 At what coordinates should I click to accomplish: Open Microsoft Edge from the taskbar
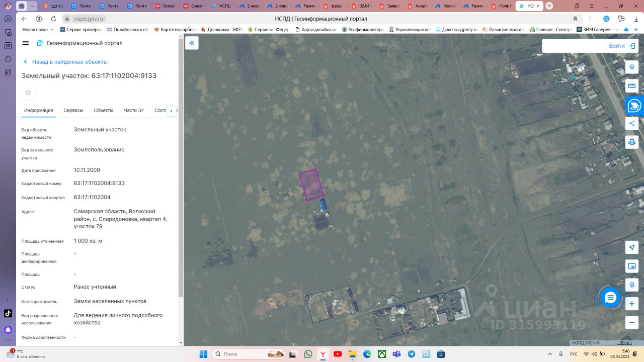367,354
